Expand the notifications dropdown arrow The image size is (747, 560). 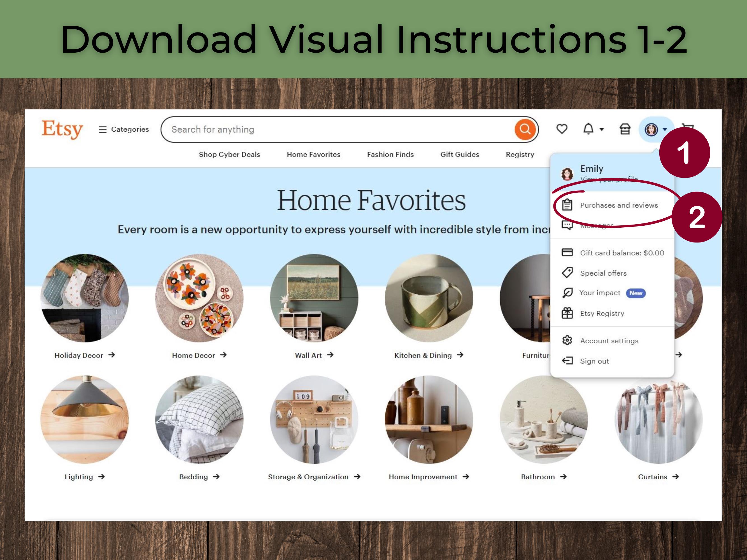[601, 129]
